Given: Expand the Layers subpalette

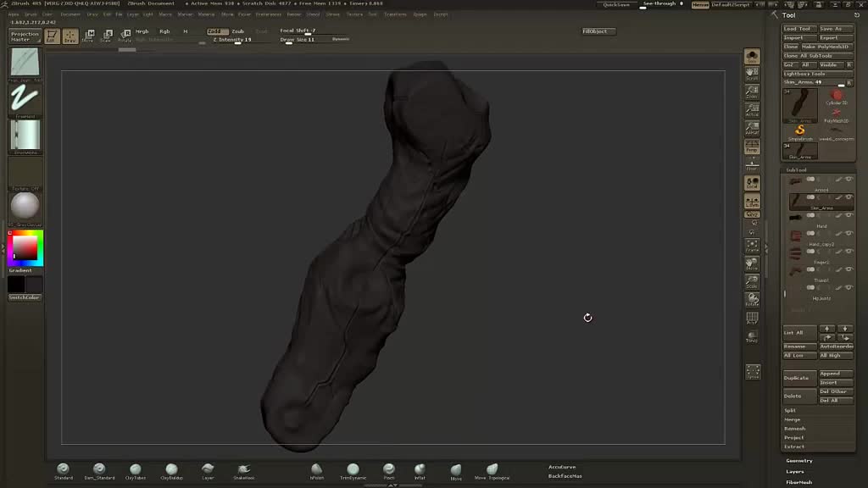Looking at the screenshot, I should [795, 472].
